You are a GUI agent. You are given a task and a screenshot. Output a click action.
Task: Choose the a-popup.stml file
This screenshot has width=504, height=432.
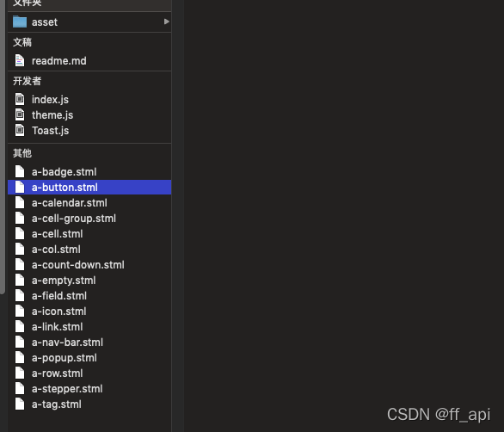[x=89, y=357]
